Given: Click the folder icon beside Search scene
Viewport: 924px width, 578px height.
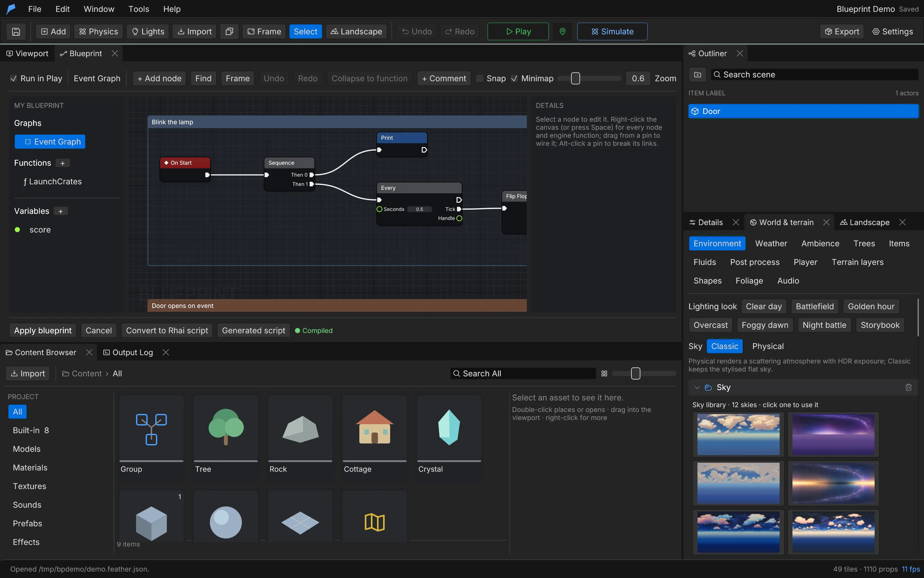Looking at the screenshot, I should click(x=697, y=74).
